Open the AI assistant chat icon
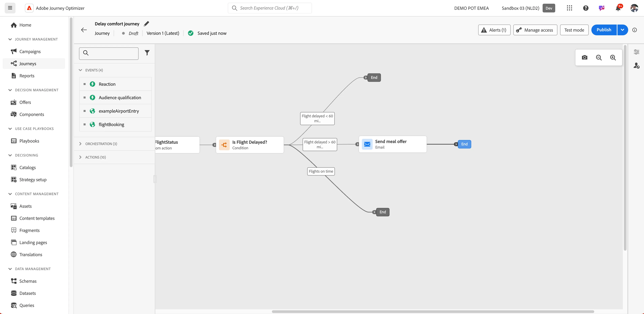The image size is (644, 314). tap(602, 8)
